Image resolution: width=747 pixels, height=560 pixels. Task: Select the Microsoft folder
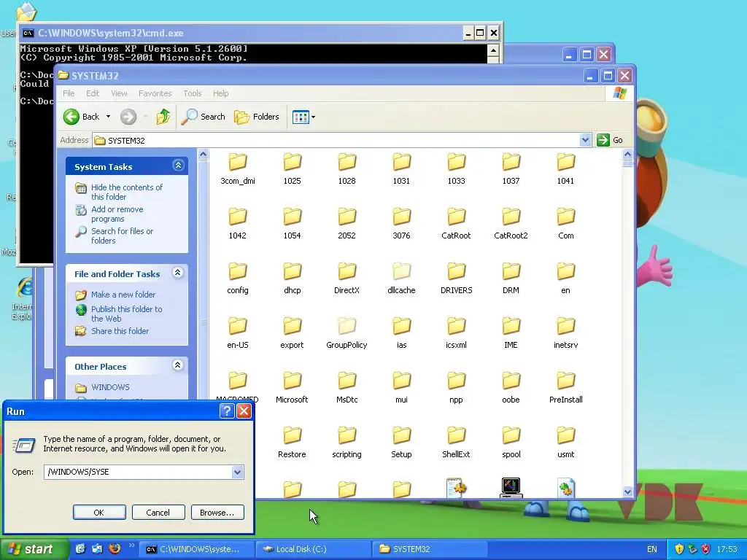coord(292,388)
